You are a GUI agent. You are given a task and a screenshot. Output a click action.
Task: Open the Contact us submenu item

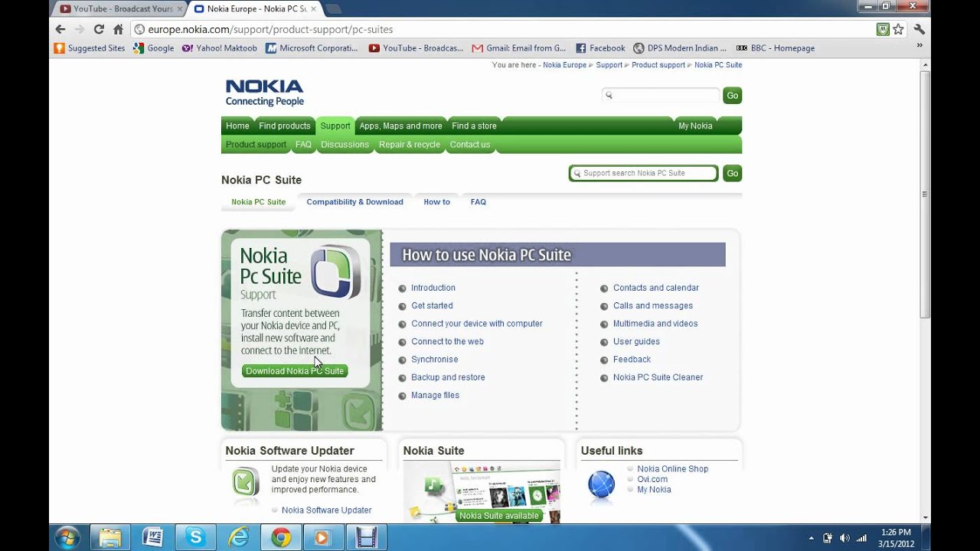tap(469, 145)
